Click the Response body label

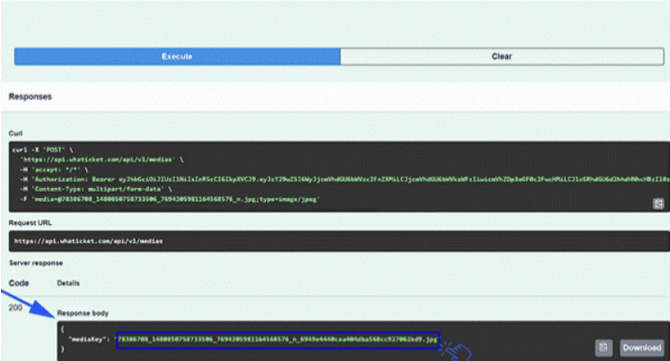tap(83, 313)
